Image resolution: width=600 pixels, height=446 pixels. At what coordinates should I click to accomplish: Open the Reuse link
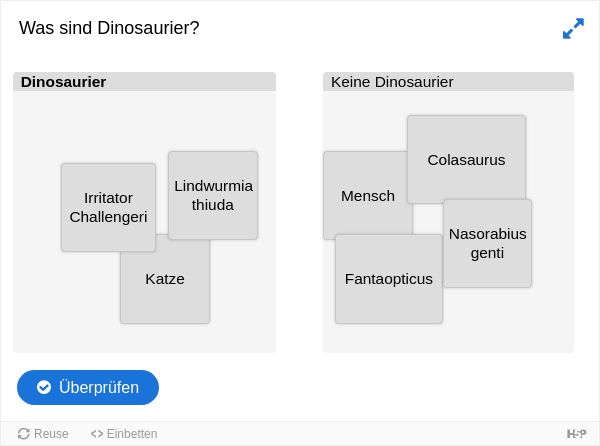(x=43, y=434)
